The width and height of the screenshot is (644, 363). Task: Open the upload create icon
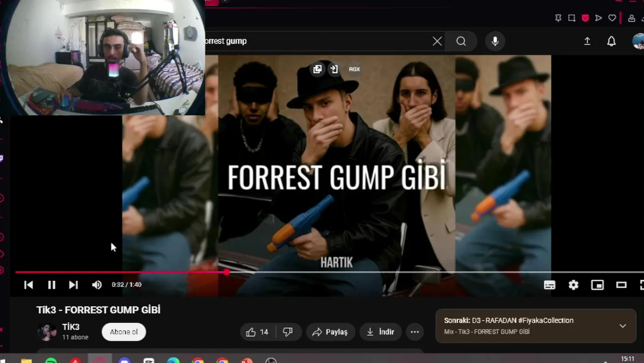[587, 41]
